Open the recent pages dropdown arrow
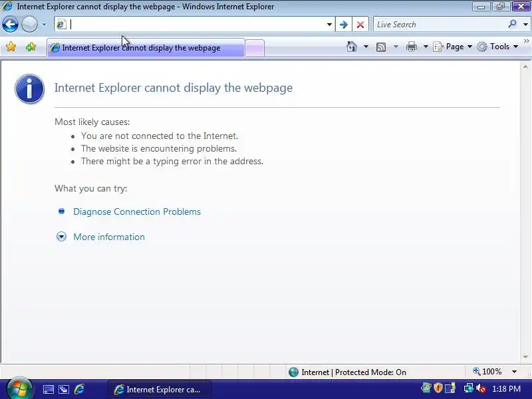The width and height of the screenshot is (532, 399). (44, 25)
